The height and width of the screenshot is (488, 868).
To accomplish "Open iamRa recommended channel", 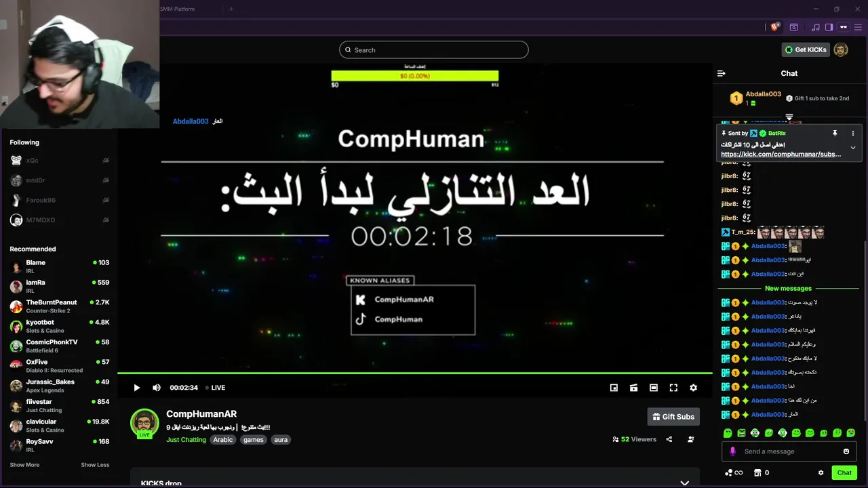I will pos(59,286).
